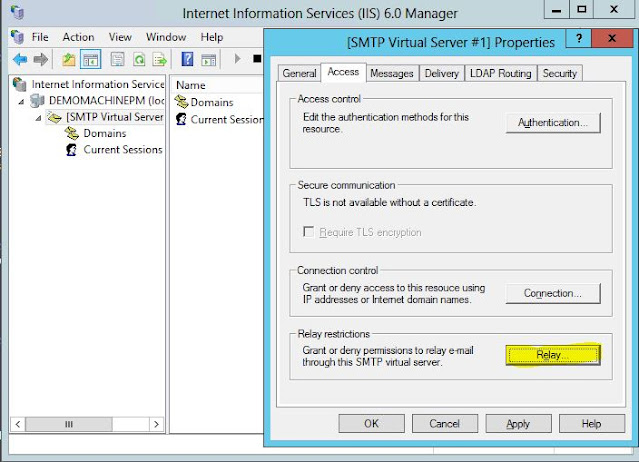Select Current Sessions label in the tree
The height and width of the screenshot is (462, 639).
pos(123,150)
